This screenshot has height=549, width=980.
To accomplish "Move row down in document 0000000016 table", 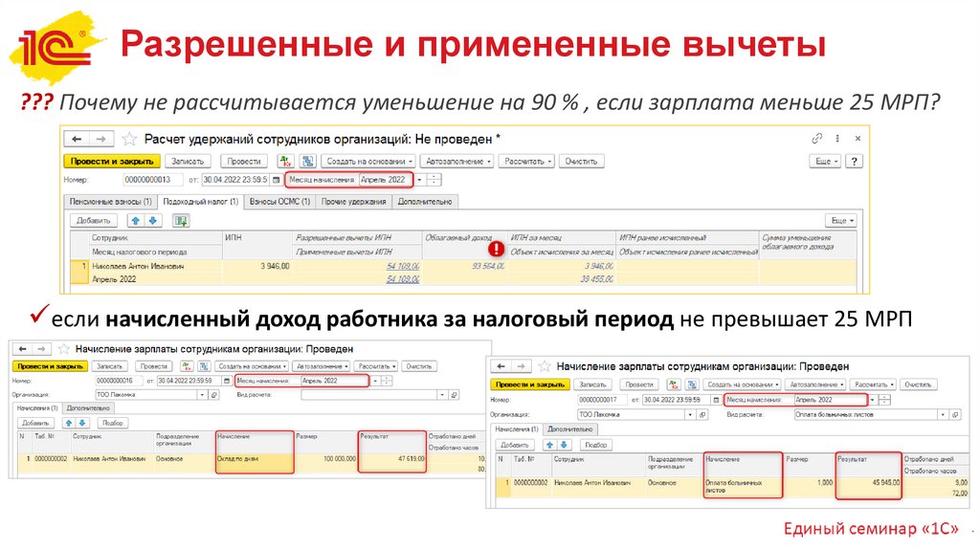I will [82, 423].
